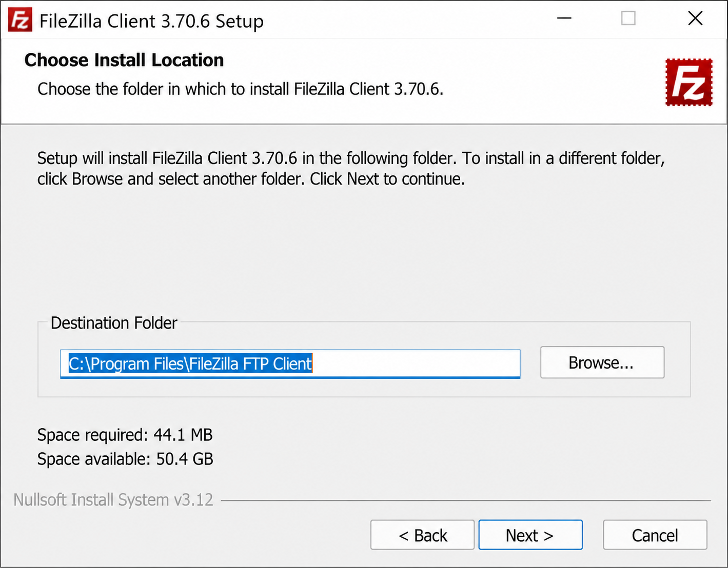Screen dimensions: 728x568
Task: Click the Browse... button
Action: (602, 362)
